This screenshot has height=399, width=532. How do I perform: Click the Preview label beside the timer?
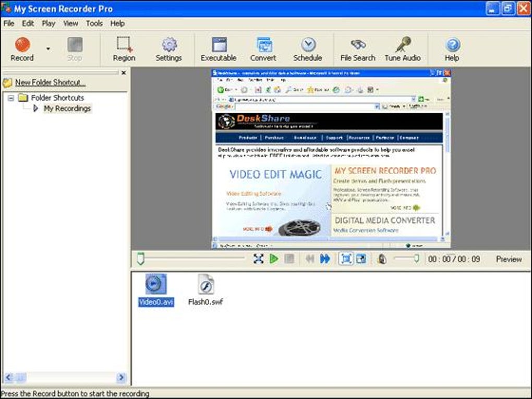click(509, 259)
